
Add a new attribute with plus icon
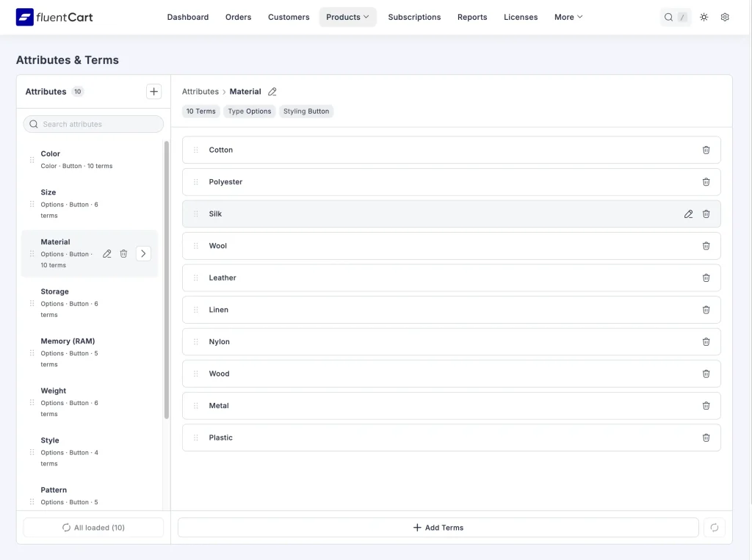[x=153, y=92]
